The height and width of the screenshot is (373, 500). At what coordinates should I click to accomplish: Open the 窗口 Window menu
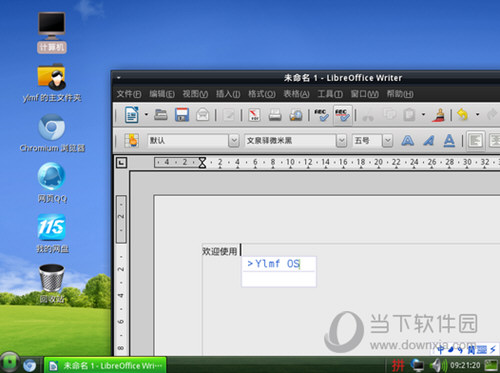click(x=364, y=94)
